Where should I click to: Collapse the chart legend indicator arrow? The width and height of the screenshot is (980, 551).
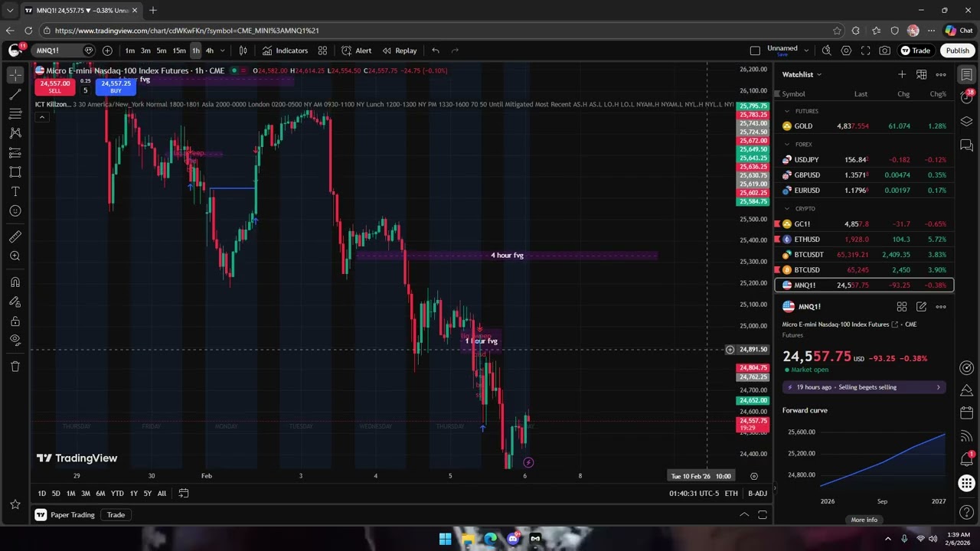tap(42, 117)
